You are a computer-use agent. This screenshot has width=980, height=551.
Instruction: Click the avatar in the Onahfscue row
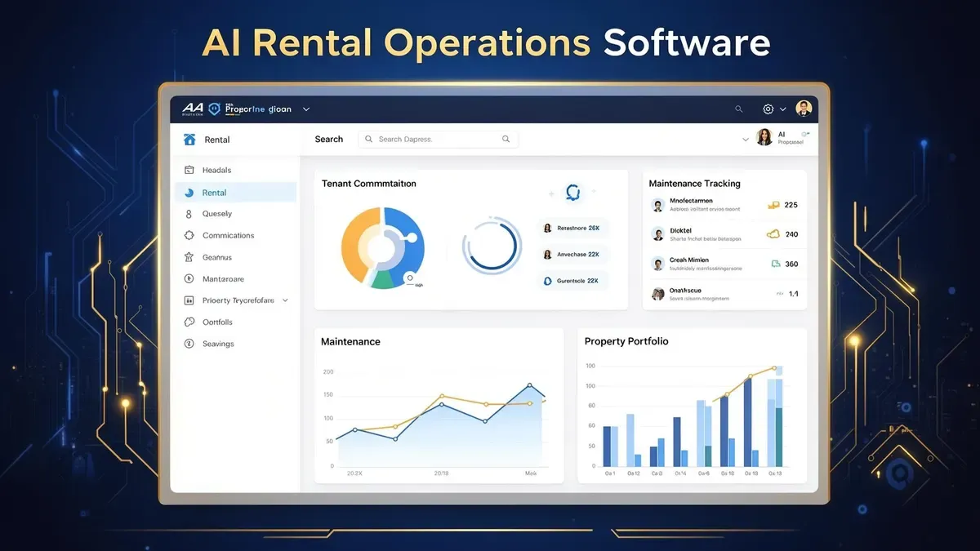click(x=658, y=294)
